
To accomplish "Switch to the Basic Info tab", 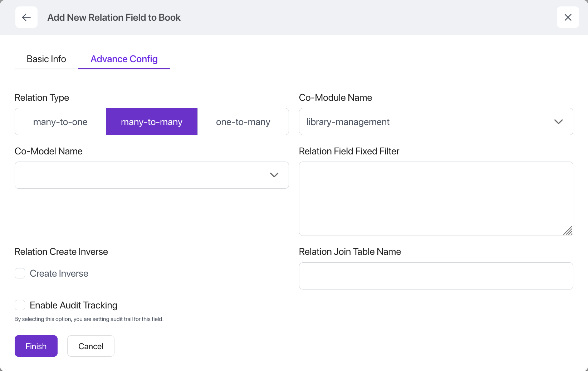I will pyautogui.click(x=46, y=59).
